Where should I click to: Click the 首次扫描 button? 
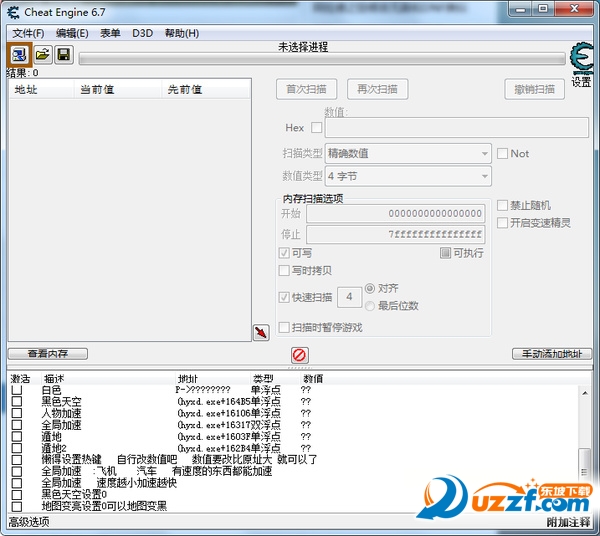tap(307, 89)
